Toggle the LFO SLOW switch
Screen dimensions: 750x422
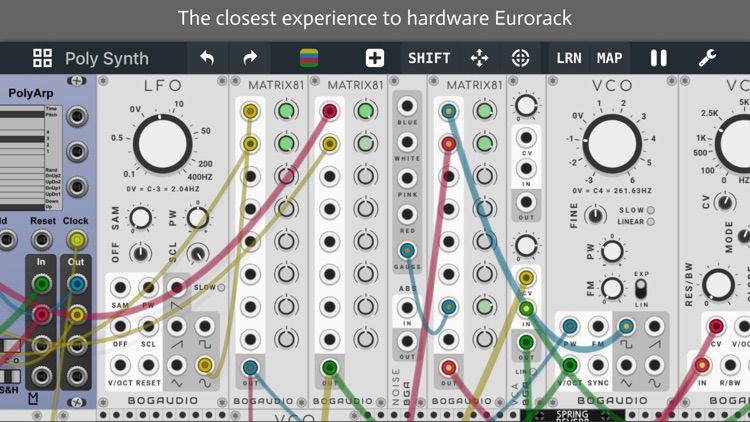(x=221, y=288)
